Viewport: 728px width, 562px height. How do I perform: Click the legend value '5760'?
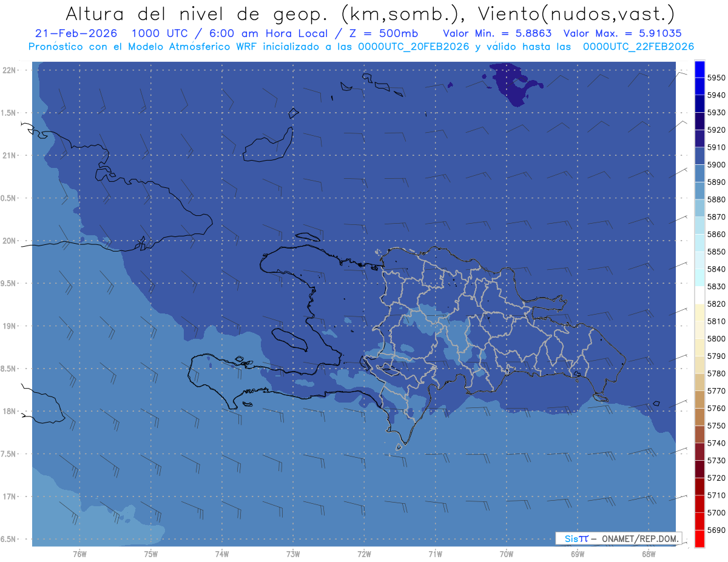tap(716, 409)
